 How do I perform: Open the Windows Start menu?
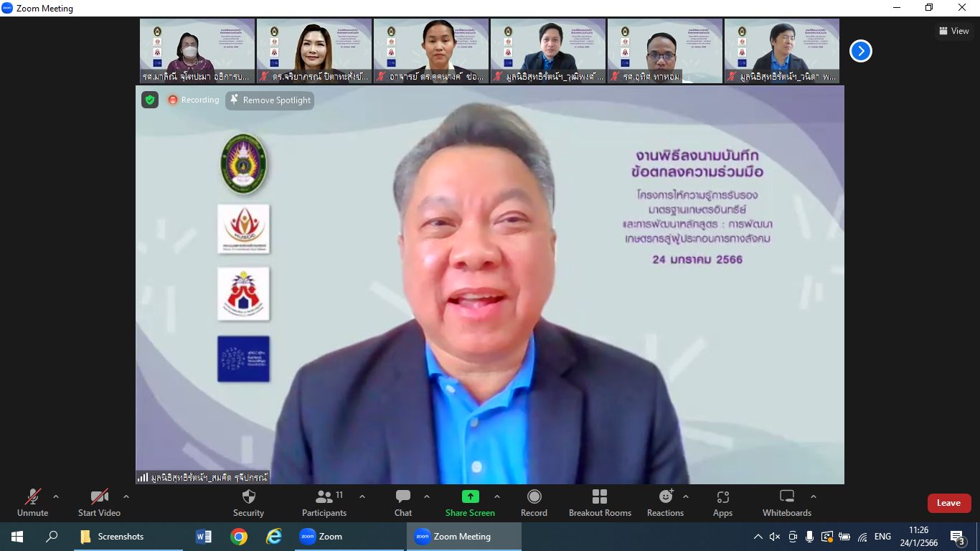17,537
